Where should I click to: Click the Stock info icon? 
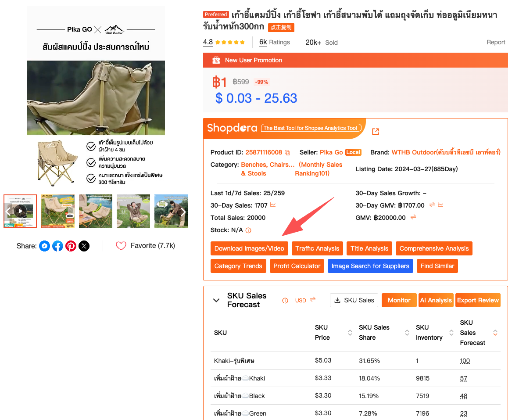click(248, 230)
